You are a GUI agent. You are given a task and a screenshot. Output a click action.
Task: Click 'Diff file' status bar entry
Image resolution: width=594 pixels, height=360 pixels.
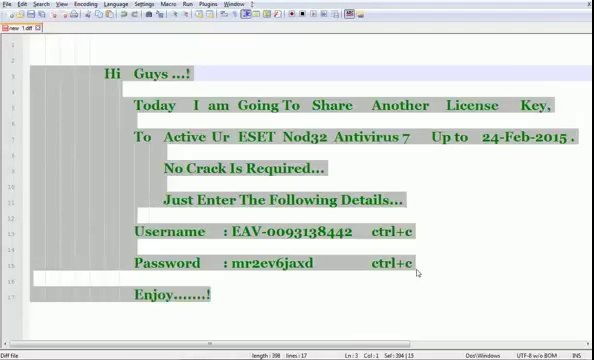pos(9,355)
